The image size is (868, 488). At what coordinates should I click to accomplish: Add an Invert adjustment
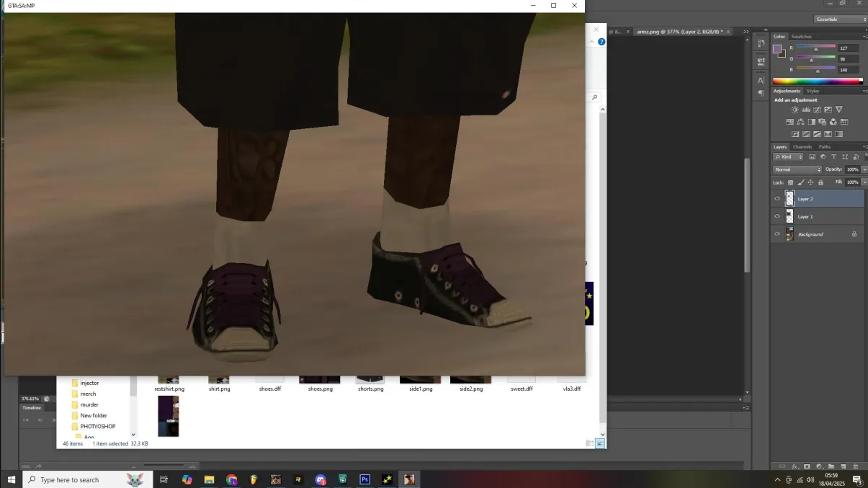tap(795, 134)
